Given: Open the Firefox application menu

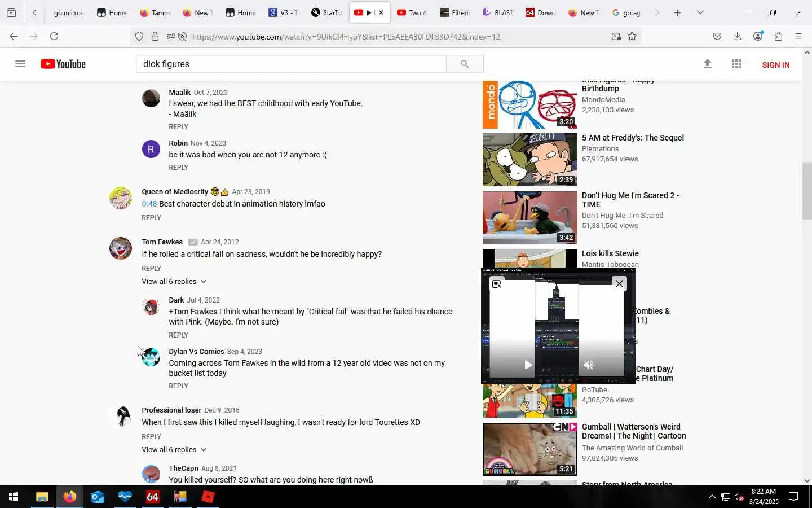Looking at the screenshot, I should (x=798, y=36).
